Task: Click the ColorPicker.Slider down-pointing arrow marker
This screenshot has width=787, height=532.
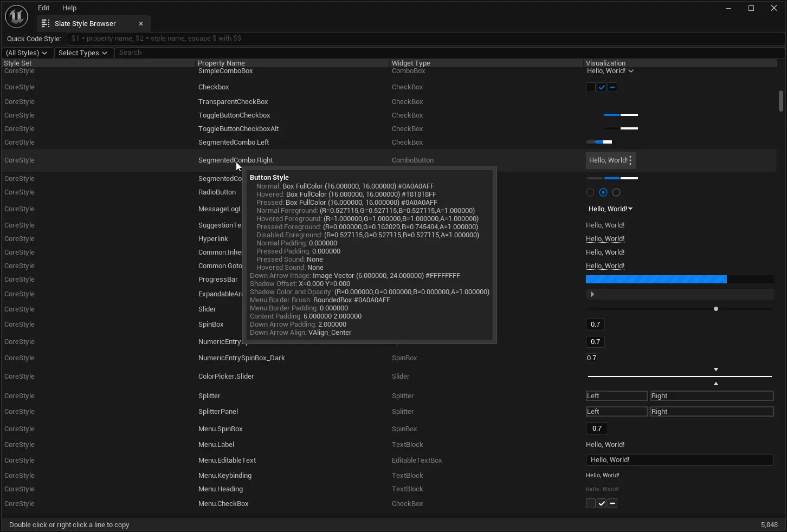Action: click(x=716, y=369)
